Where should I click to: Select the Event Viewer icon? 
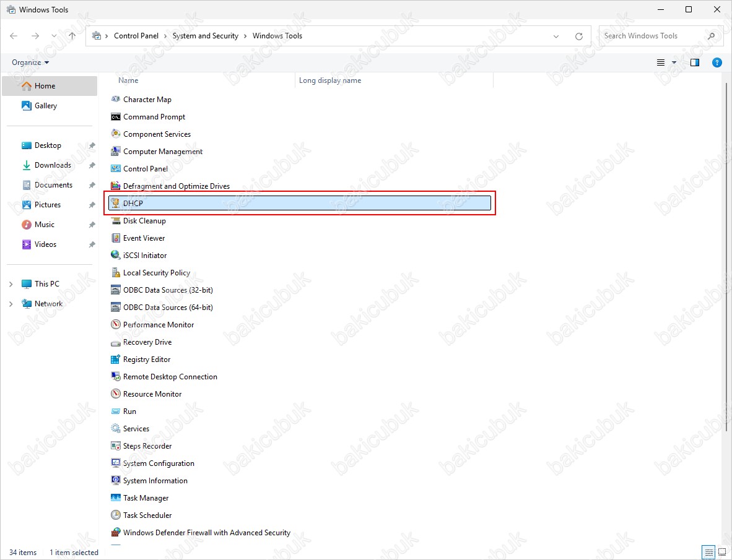coord(115,238)
